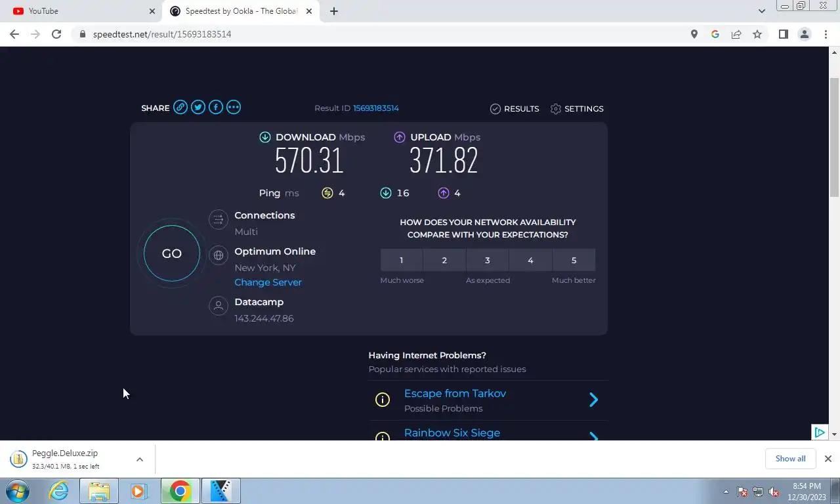Click the Connections arrows icon
This screenshot has height=504, width=840.
coord(219,220)
